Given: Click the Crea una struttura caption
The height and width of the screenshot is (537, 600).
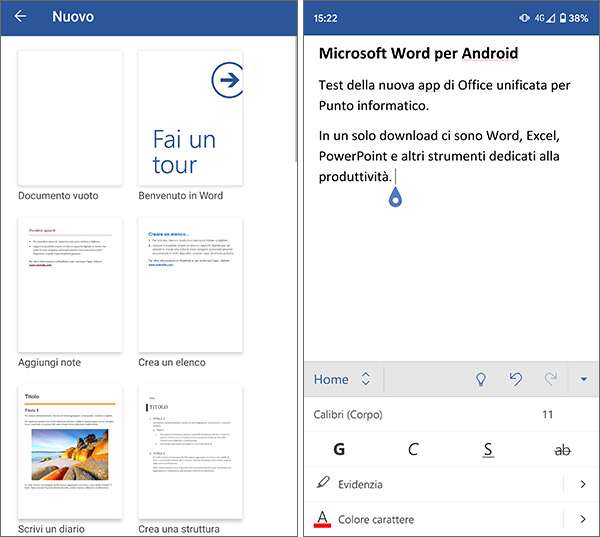Looking at the screenshot, I should [x=179, y=529].
